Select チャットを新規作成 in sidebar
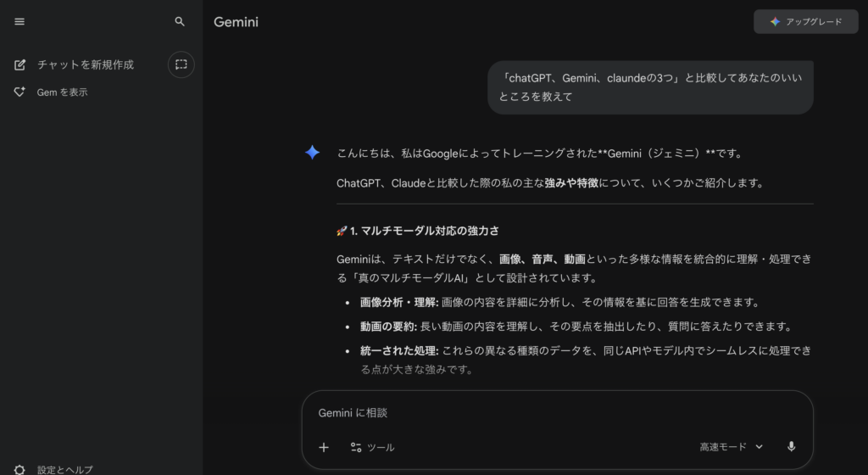 86,64
